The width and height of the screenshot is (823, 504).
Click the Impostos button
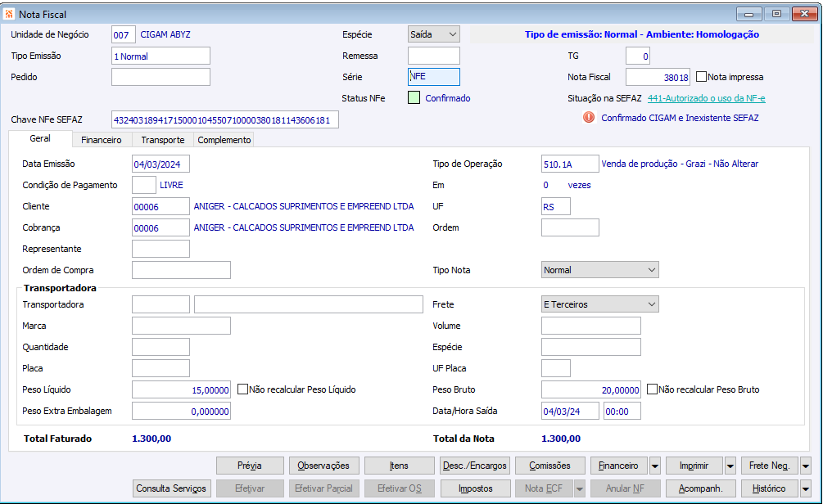point(476,488)
